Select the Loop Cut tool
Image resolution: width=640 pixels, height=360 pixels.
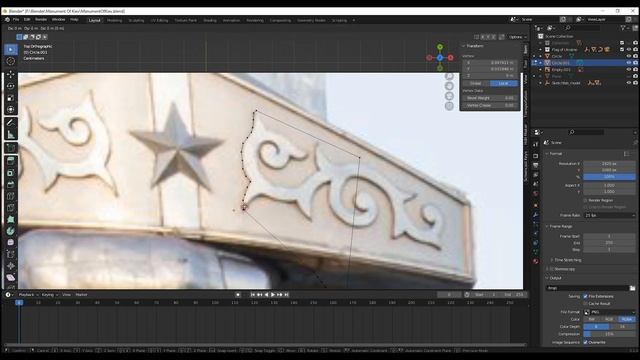(x=11, y=196)
